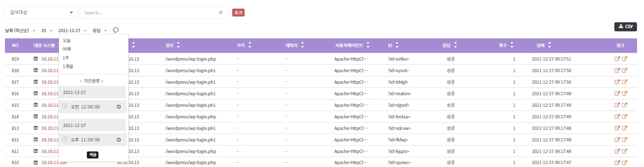
Task: Download results with the CSV button
Action: point(625,26)
